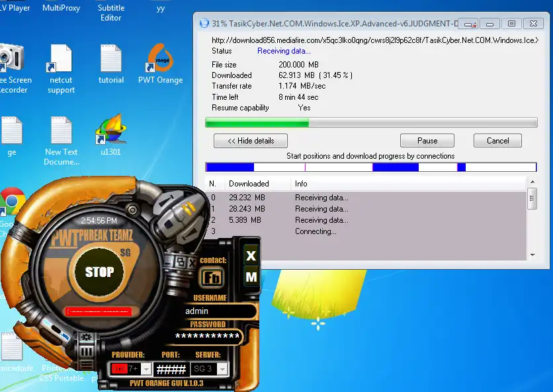Click the Resume capability 'Yes' value

[304, 108]
